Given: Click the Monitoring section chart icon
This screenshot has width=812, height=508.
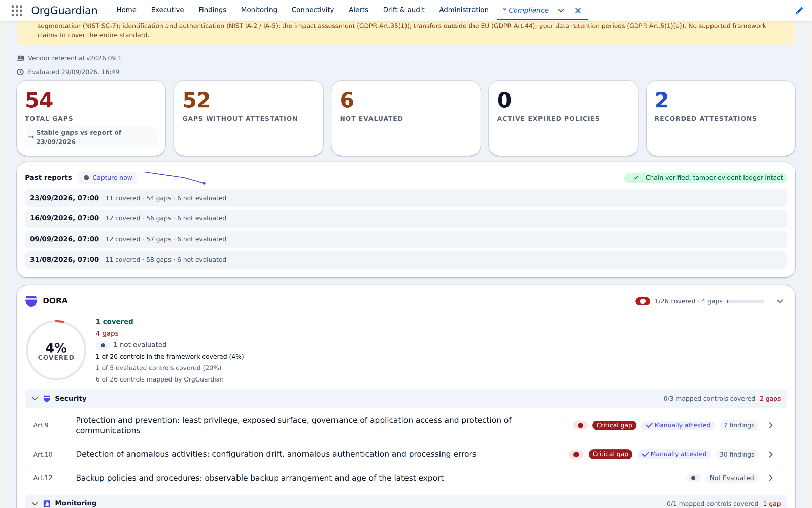Looking at the screenshot, I should [x=47, y=503].
